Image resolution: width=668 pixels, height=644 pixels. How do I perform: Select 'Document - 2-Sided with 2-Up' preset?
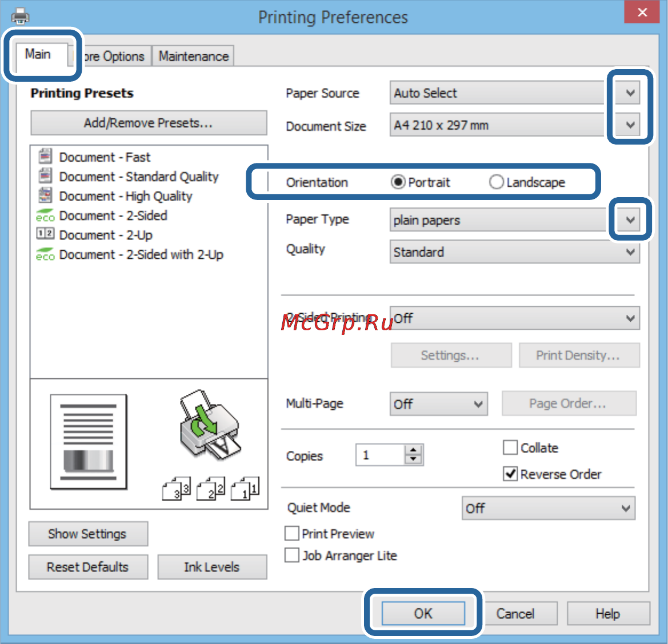(x=141, y=255)
